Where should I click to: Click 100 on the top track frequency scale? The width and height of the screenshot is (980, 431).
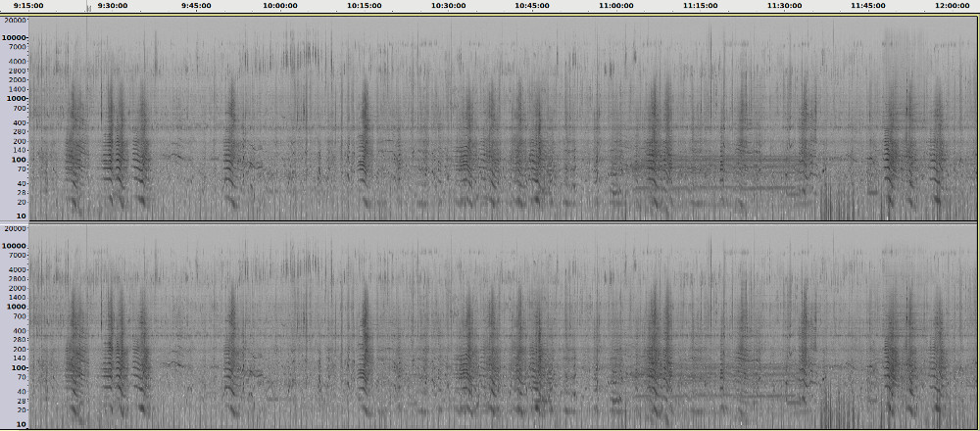(19, 159)
